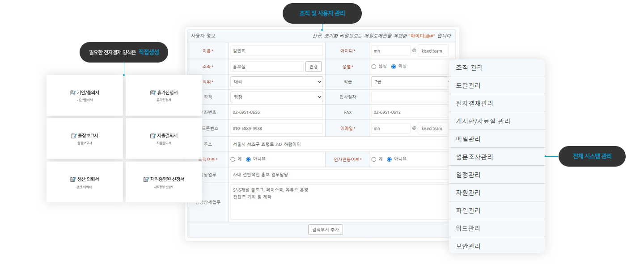Viewport: 644px width, 268px height.
Task: Open the 직위 dropdown showing 대리
Action: tap(276, 82)
